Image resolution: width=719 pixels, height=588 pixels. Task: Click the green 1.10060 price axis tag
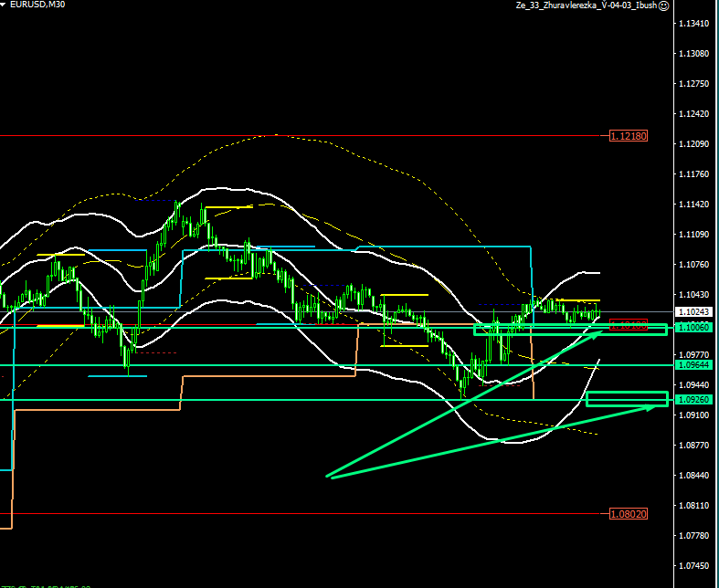pyautogui.click(x=691, y=326)
